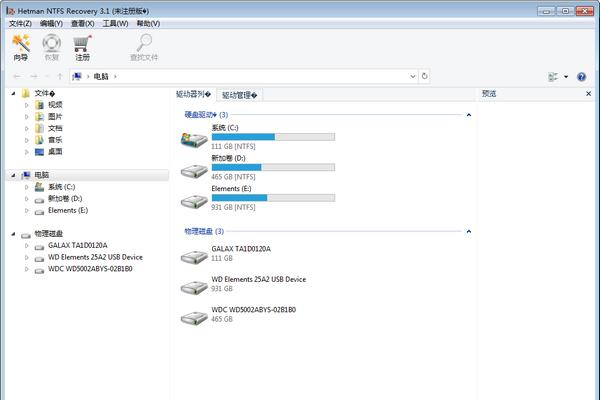Open 桌面 item in tree
Image resolution: width=600 pixels, height=400 pixels.
click(55, 152)
